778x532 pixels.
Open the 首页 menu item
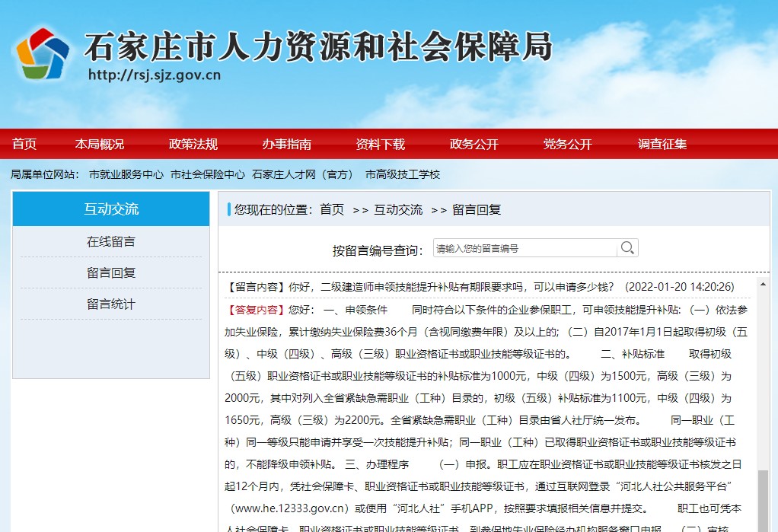[x=24, y=144]
